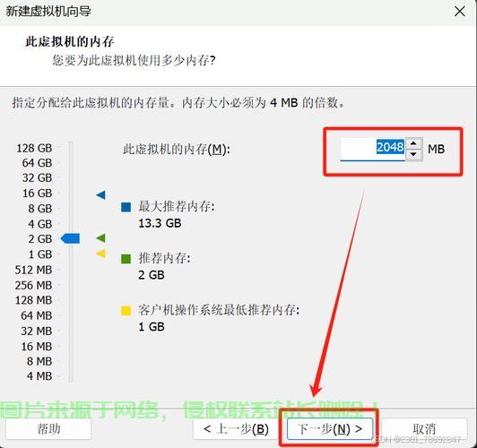Viewport: 477px width, 448px height.
Task: Open help with 帮助 button
Action: [x=48, y=429]
